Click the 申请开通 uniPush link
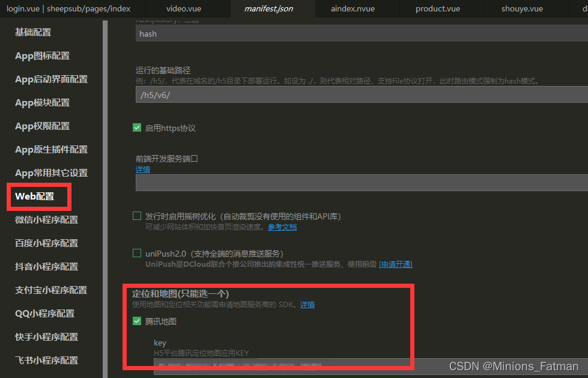This screenshot has width=588, height=378. [396, 264]
